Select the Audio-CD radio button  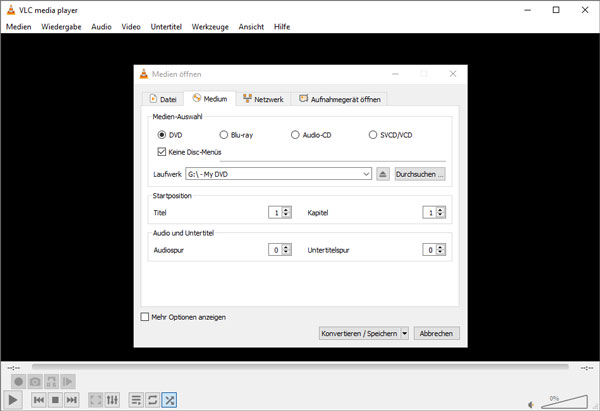tap(295, 135)
